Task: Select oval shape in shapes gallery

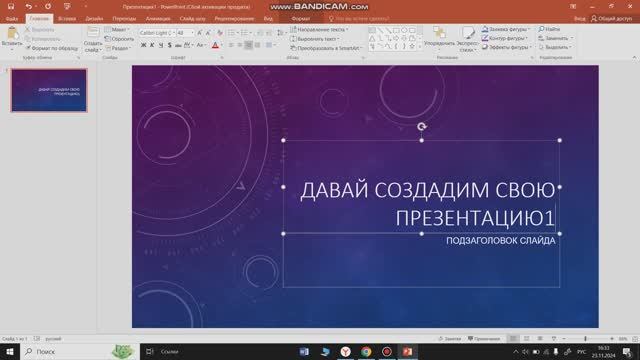Action: tap(404, 30)
